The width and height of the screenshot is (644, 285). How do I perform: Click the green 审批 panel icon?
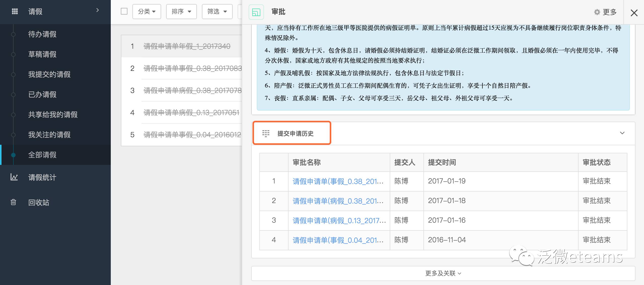pyautogui.click(x=256, y=12)
